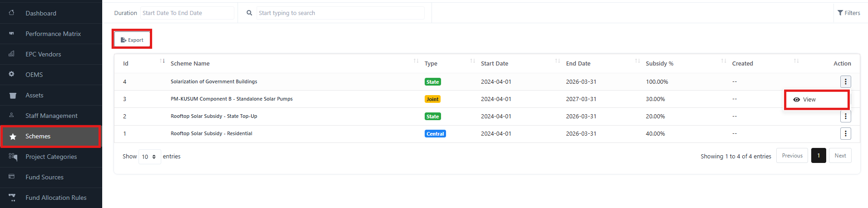Navigate to Assets in sidebar
The height and width of the screenshot is (208, 868).
[x=35, y=95]
